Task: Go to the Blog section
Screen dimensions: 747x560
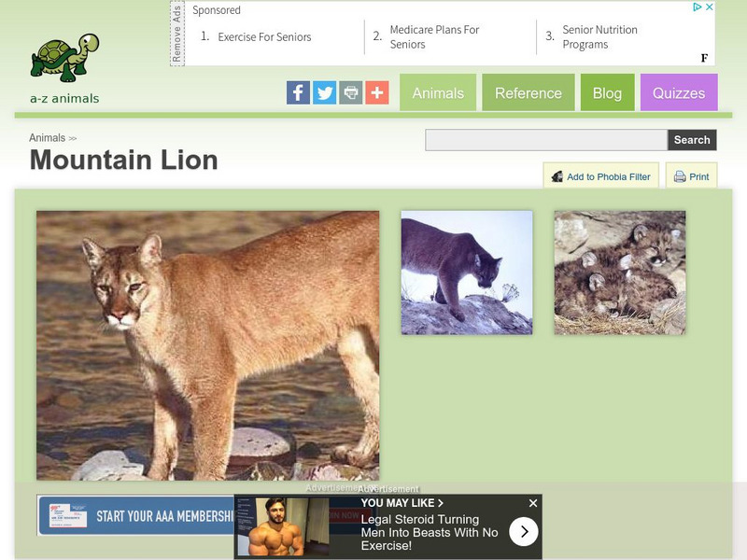Action: pos(608,92)
